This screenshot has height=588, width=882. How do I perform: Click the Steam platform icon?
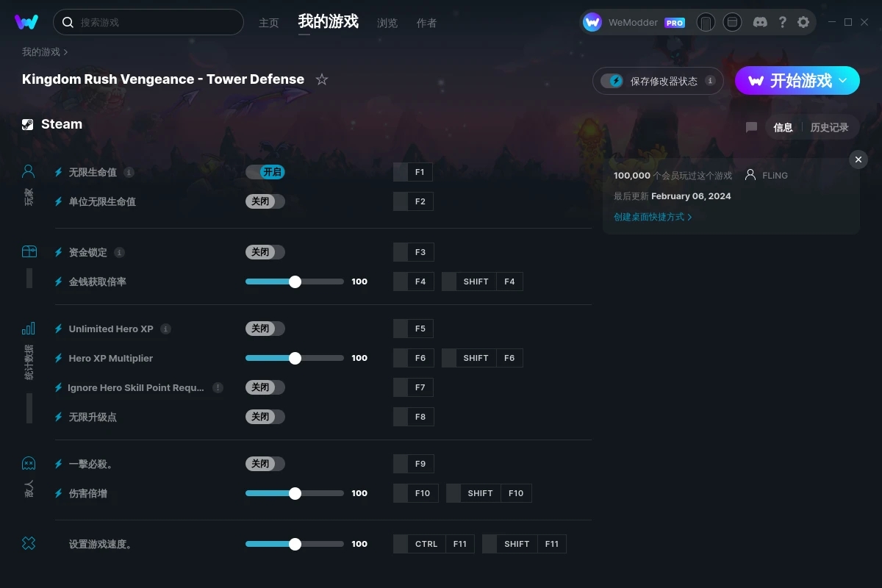click(x=28, y=124)
